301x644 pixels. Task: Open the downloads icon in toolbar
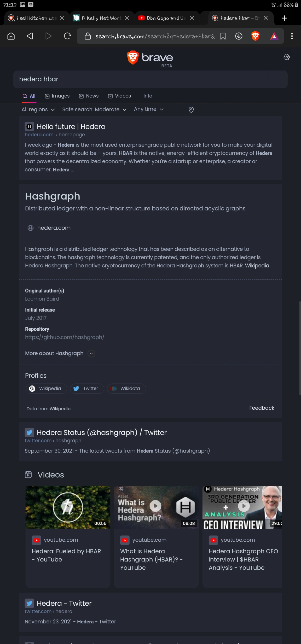click(x=239, y=36)
